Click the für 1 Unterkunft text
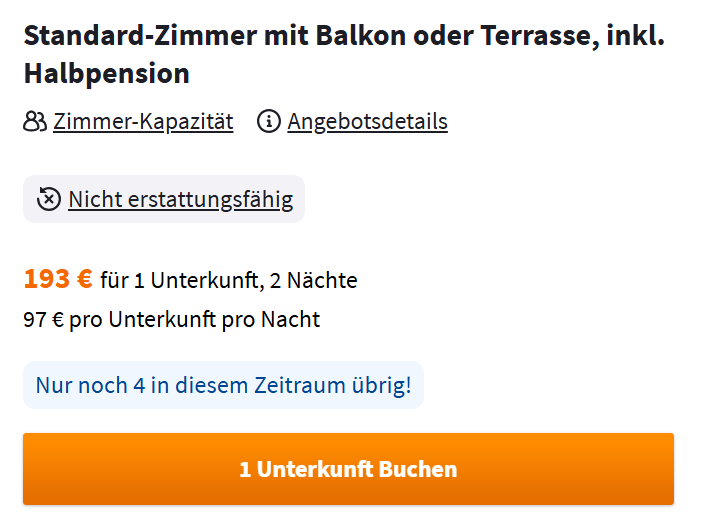This screenshot has width=708, height=523. tap(176, 281)
